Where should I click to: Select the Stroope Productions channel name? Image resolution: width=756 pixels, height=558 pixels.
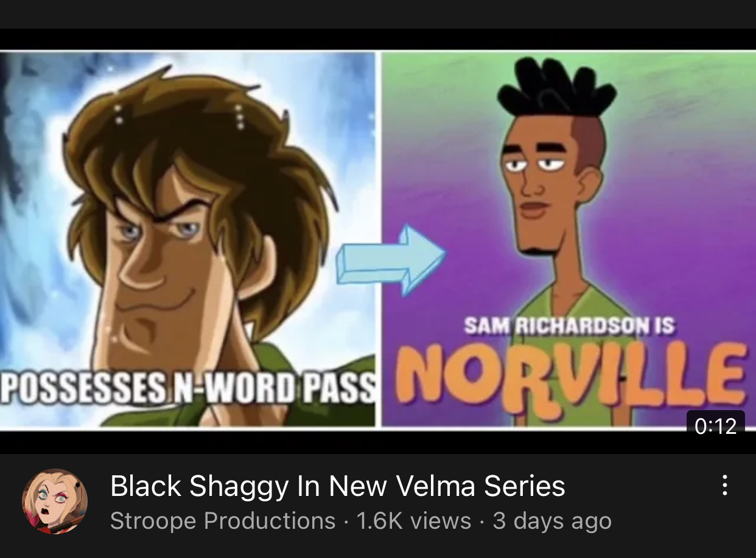click(223, 521)
